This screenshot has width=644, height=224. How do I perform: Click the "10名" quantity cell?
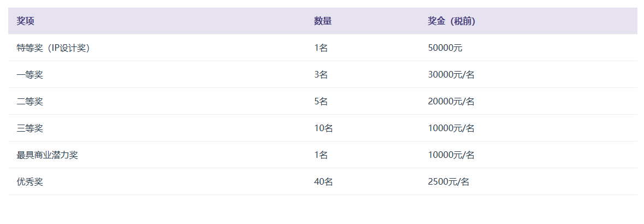point(323,128)
